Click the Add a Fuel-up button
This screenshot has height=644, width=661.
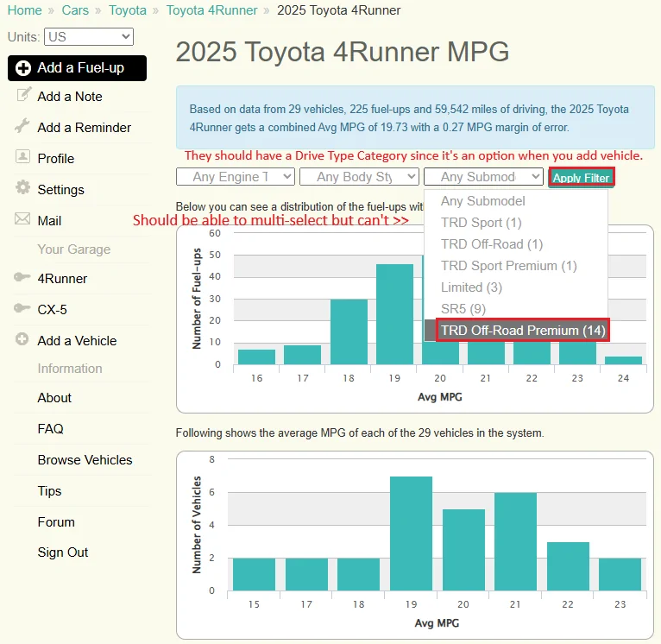77,68
